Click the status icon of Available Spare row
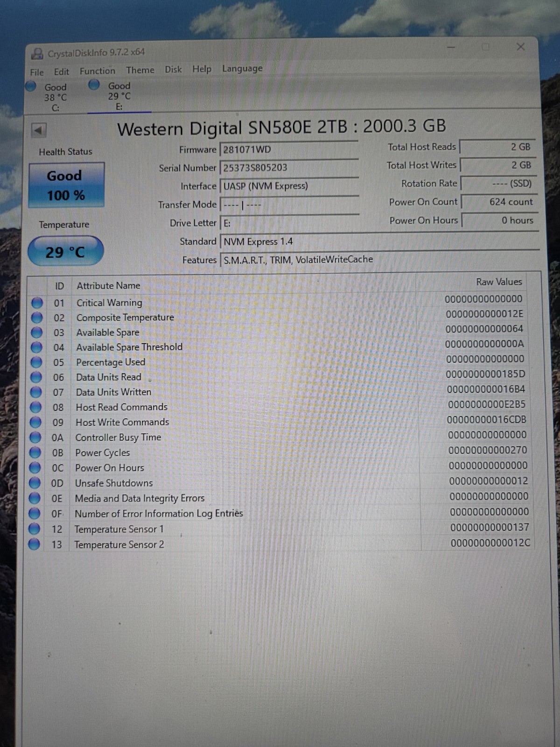 tap(37, 333)
